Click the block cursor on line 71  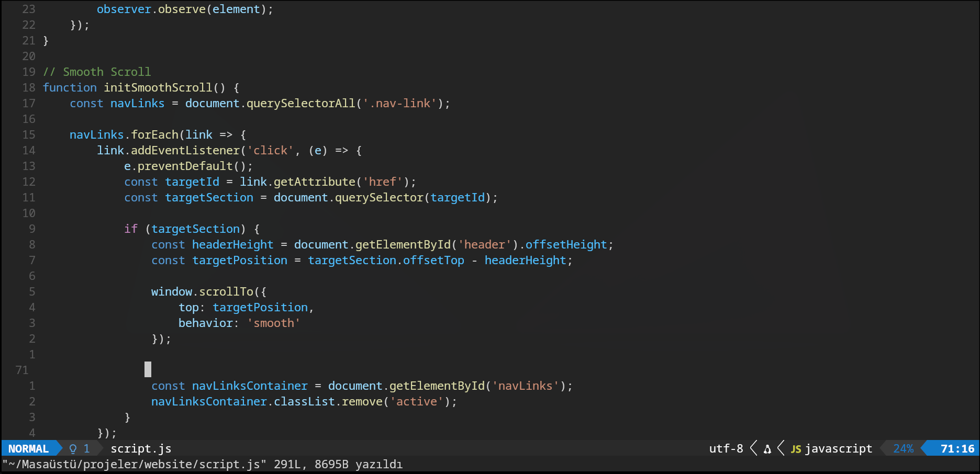click(x=148, y=370)
